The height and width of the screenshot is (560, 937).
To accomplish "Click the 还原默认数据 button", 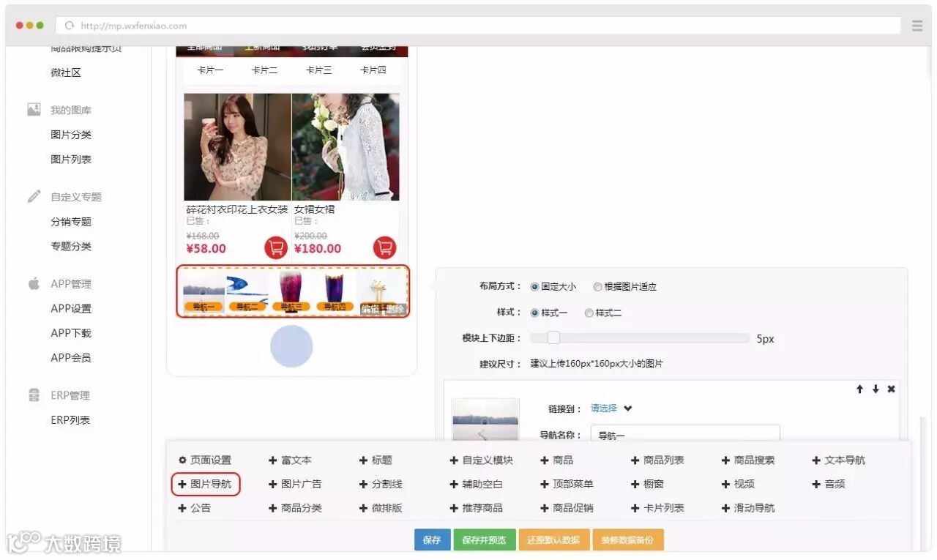I will [553, 540].
